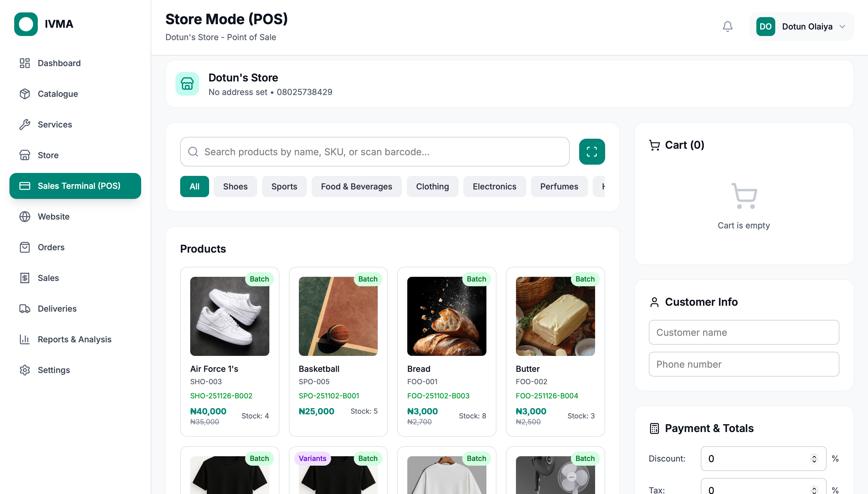Viewport: 868px width, 494px height.
Task: Open the Dashboard from the sidebar
Action: pos(59,63)
